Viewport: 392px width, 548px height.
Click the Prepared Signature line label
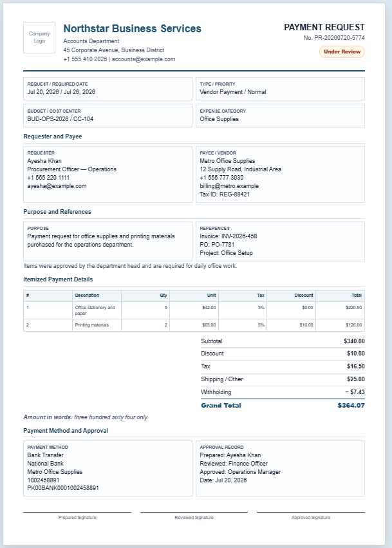[77, 518]
